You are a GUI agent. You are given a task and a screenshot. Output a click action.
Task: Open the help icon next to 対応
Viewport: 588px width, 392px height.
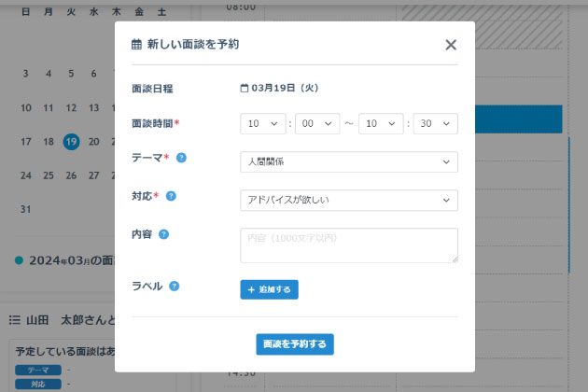point(171,196)
